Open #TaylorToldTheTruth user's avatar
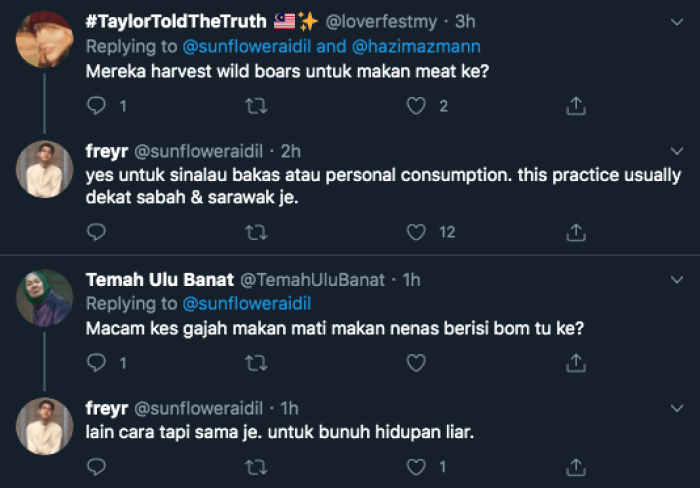This screenshot has width=700, height=488. [x=45, y=38]
